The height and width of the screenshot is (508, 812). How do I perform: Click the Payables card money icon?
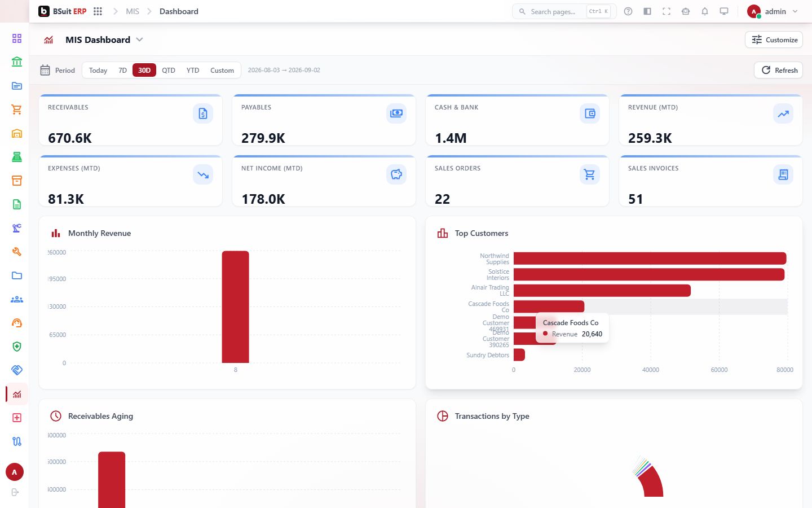coord(396,113)
